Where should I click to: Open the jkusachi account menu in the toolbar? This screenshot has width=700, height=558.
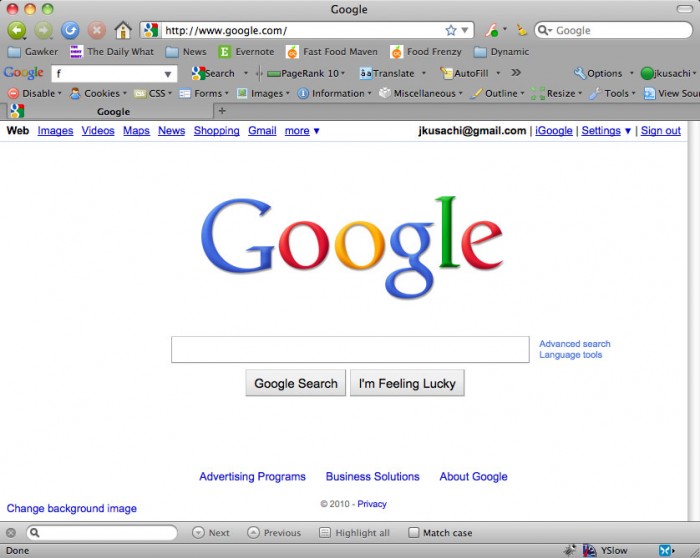point(668,73)
